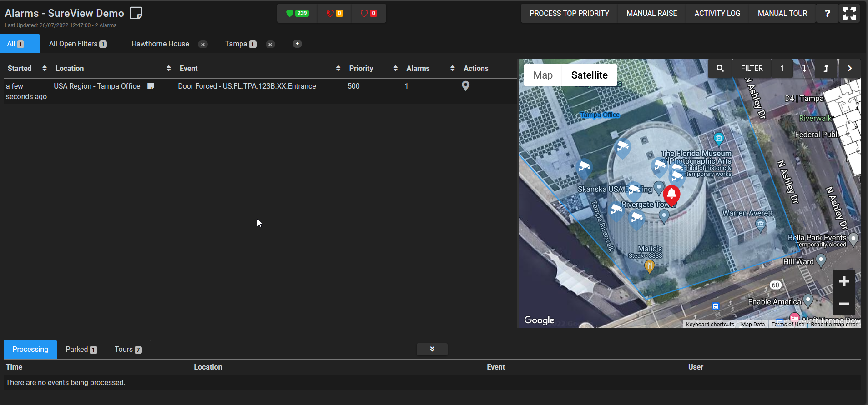Viewport: 868px width, 405px height.
Task: Click the northernmost camera marker on map
Action: (x=622, y=148)
